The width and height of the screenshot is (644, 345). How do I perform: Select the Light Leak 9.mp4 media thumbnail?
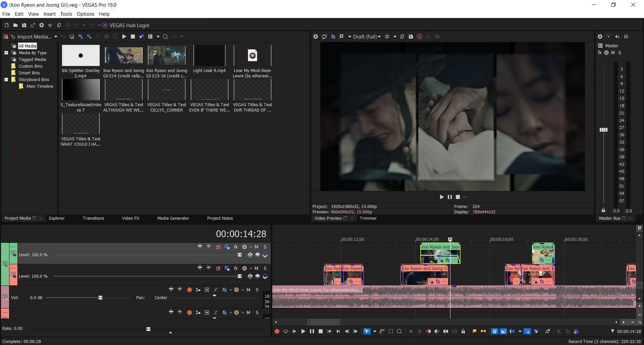(x=210, y=55)
